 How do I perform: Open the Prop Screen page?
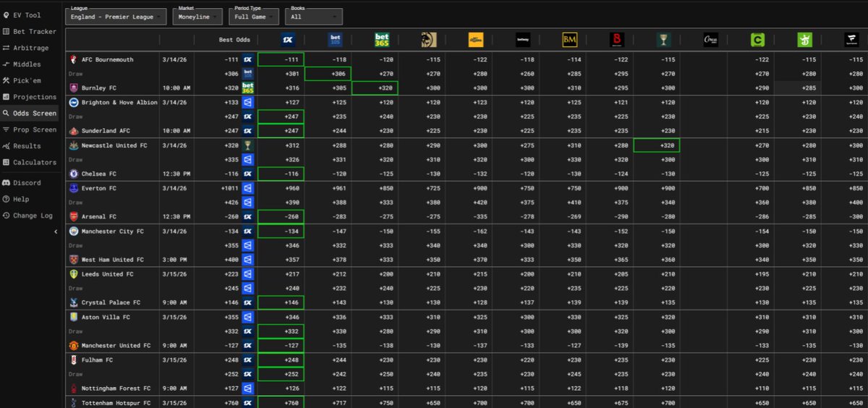coord(30,129)
